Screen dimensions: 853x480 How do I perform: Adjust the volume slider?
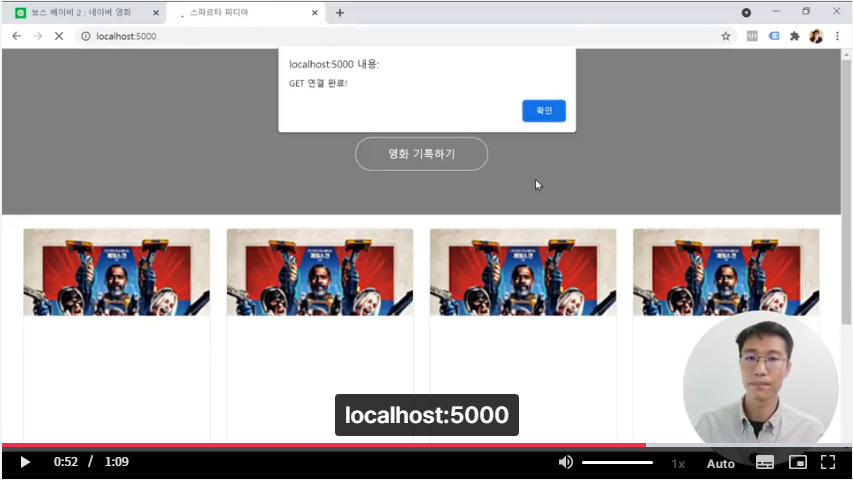click(617, 463)
